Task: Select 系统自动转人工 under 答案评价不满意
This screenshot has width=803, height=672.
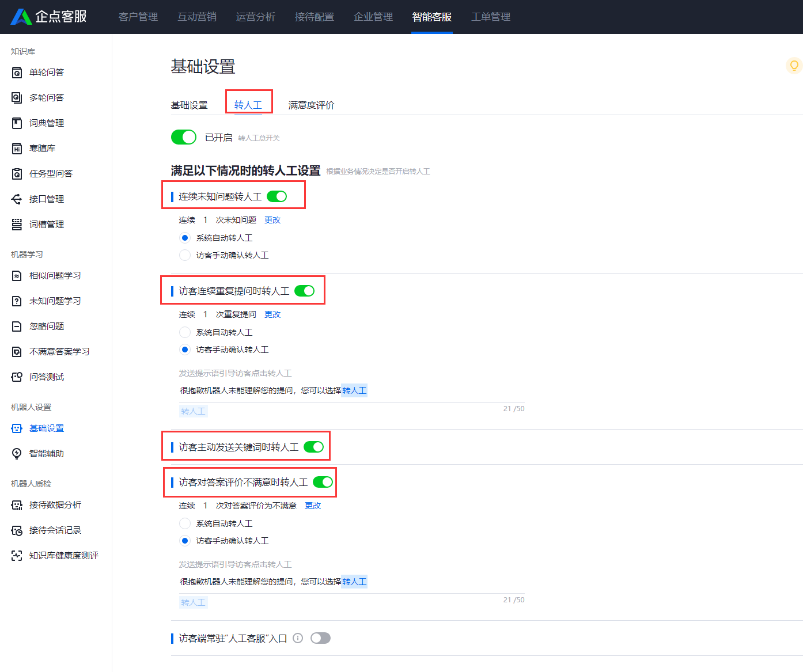Action: point(185,523)
